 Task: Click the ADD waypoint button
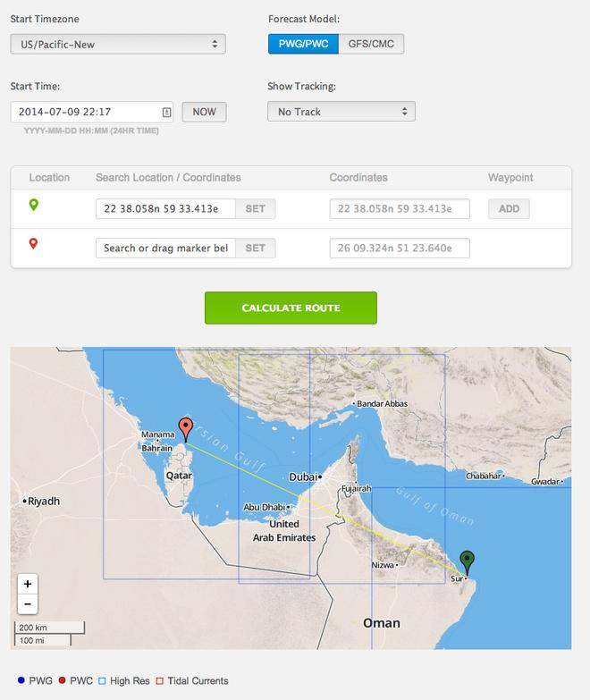point(509,209)
